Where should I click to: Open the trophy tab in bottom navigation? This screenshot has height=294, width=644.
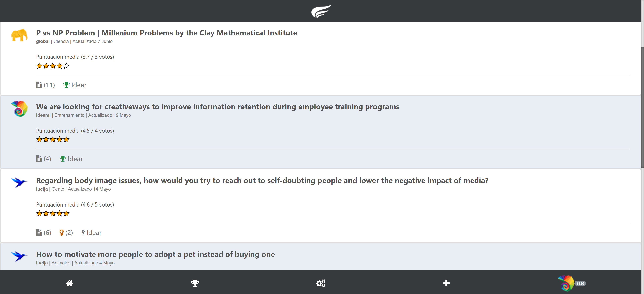click(195, 283)
